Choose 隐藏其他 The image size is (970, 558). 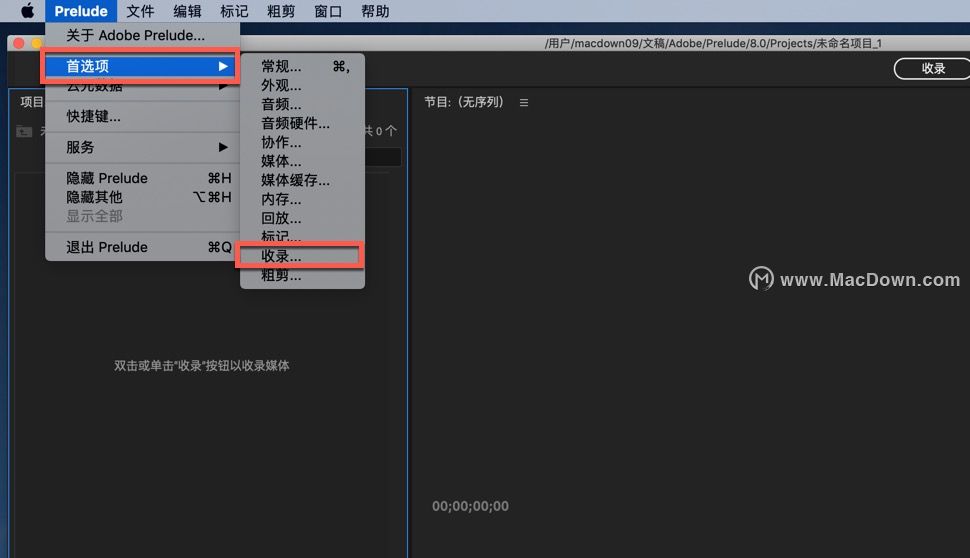tap(142, 197)
